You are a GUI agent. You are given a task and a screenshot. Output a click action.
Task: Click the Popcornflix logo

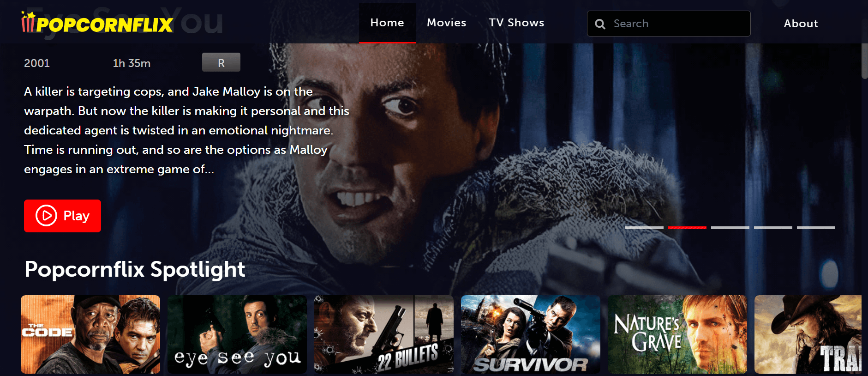(97, 23)
